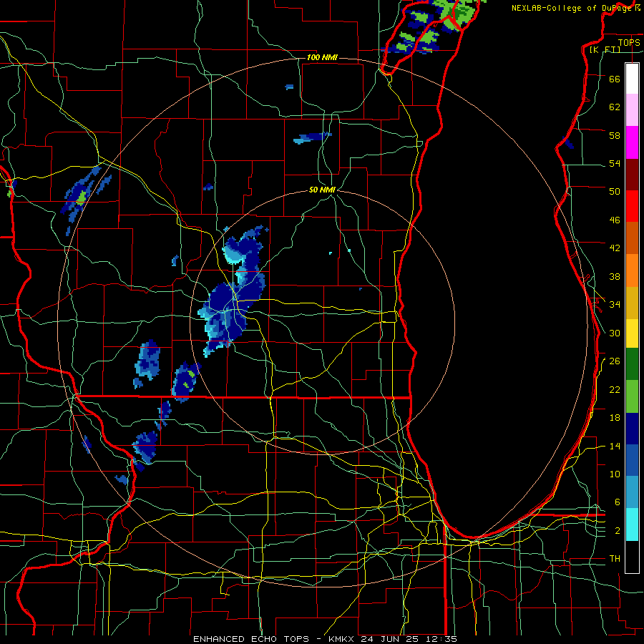The width and height of the screenshot is (644, 644).
Task: Click legend value "62"
Action: tap(615, 107)
